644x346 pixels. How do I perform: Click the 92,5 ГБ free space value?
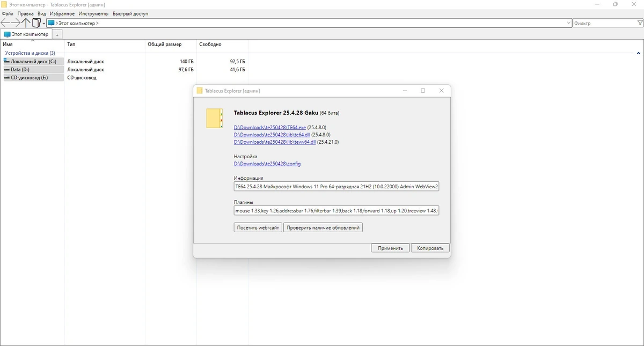coord(237,62)
